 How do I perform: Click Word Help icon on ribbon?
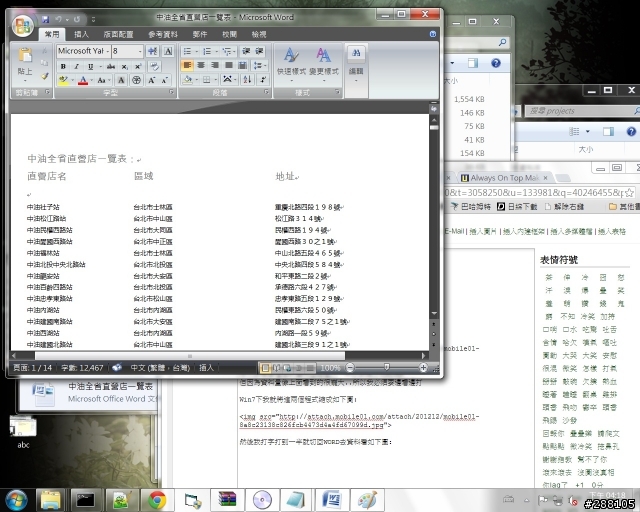[433, 34]
